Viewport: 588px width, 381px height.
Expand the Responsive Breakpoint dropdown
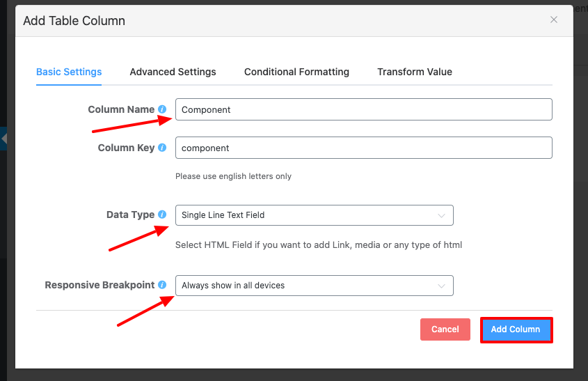pyautogui.click(x=314, y=286)
